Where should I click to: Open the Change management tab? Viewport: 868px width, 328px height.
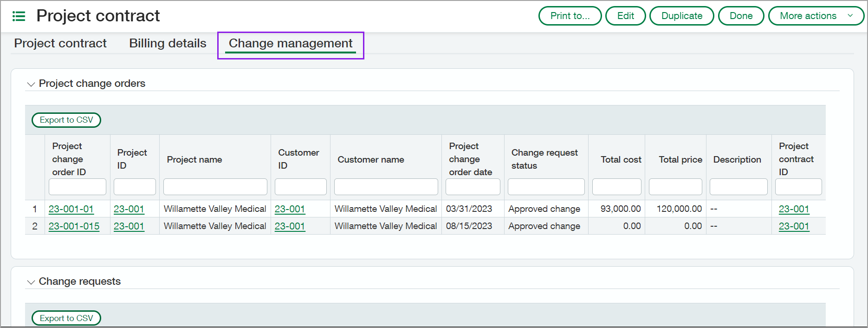[x=291, y=43]
